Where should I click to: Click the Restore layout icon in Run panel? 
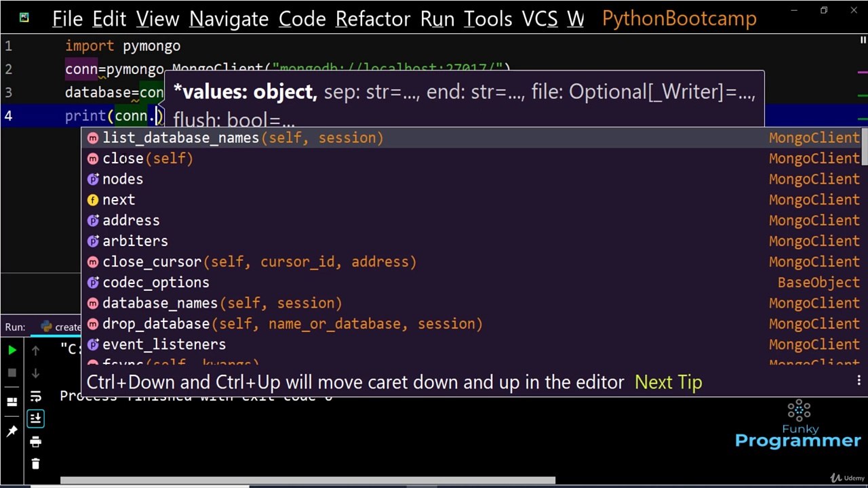[x=12, y=402]
